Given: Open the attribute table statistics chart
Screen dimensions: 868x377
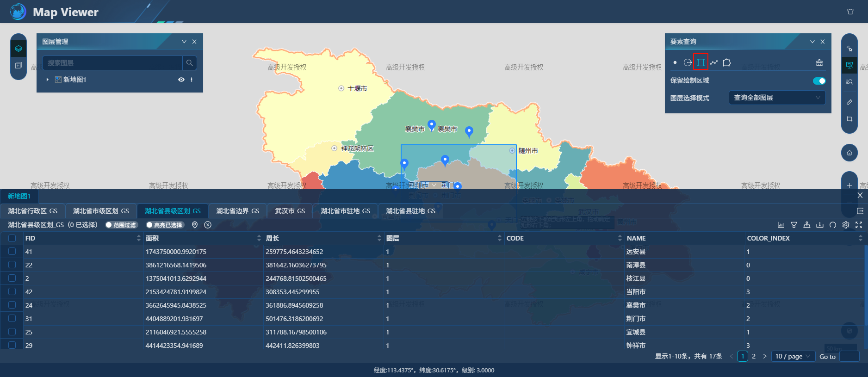Looking at the screenshot, I should point(781,225).
